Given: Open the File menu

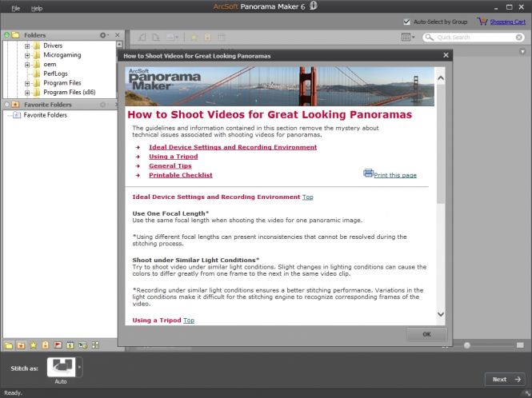Looking at the screenshot, I should 16,9.
